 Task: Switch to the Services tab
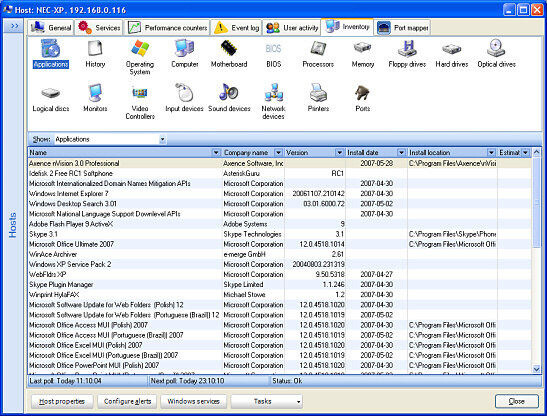point(99,28)
